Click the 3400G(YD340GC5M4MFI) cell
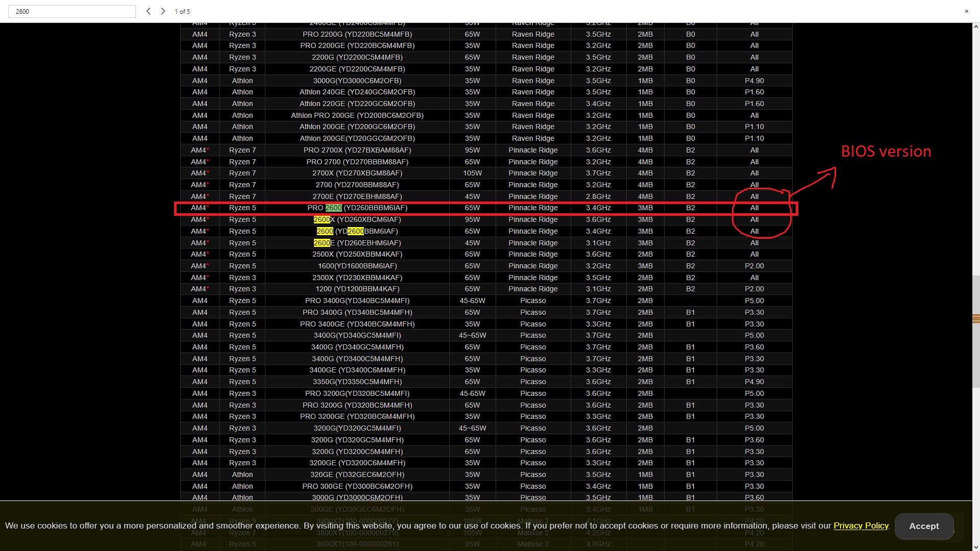This screenshot has width=980, height=551. (x=357, y=335)
